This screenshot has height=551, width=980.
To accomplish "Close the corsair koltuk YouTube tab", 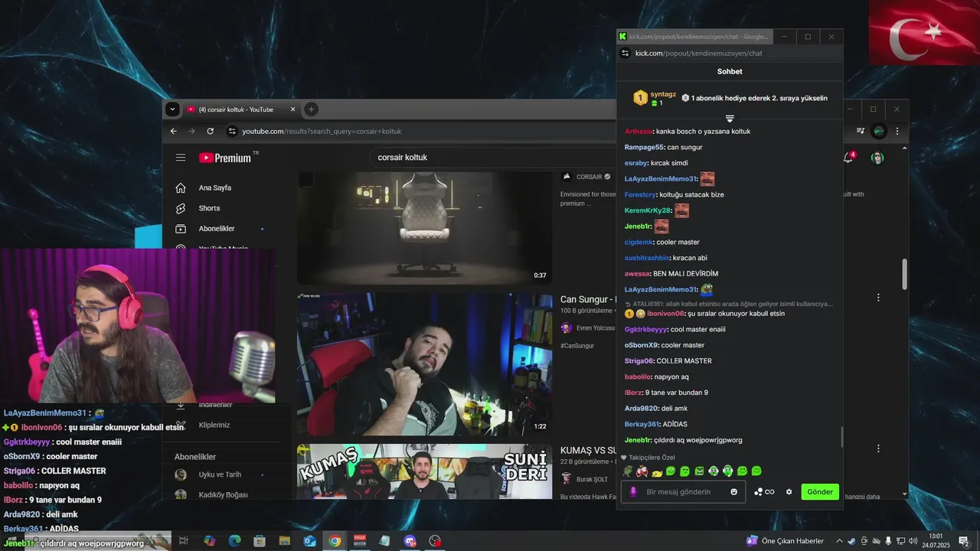I will [292, 109].
